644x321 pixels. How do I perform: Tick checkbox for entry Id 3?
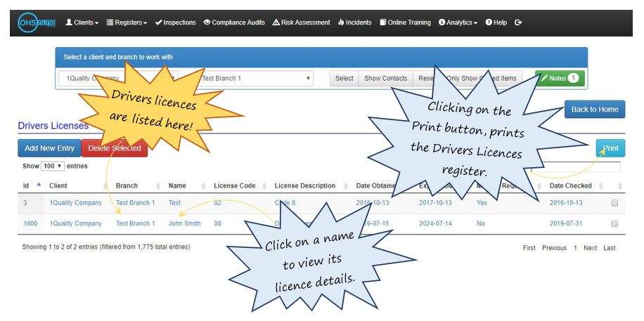(614, 203)
